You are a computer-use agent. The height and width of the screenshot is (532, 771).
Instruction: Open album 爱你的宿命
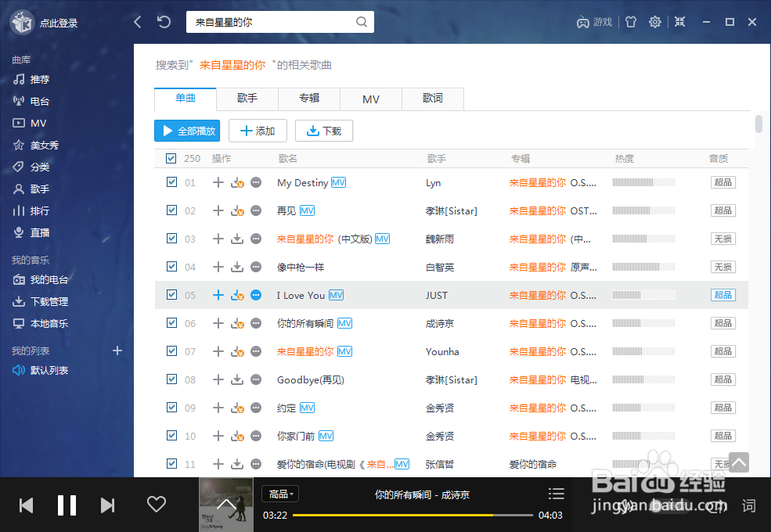[532, 464]
